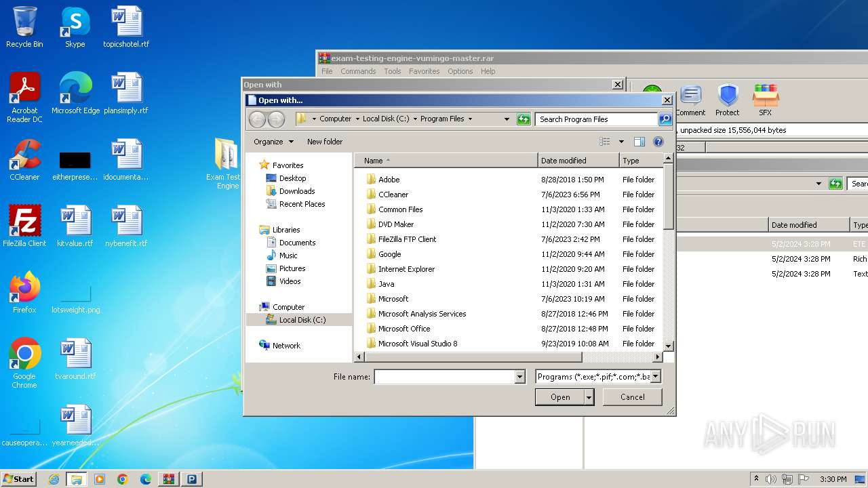Open the WinRAR Options menu
868x488 pixels.
(x=460, y=71)
